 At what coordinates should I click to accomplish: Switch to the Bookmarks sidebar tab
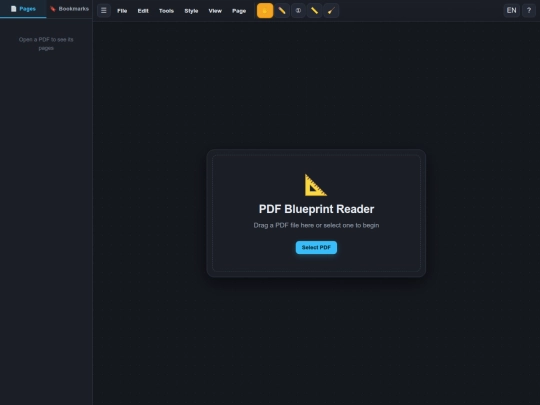pyautogui.click(x=69, y=9)
